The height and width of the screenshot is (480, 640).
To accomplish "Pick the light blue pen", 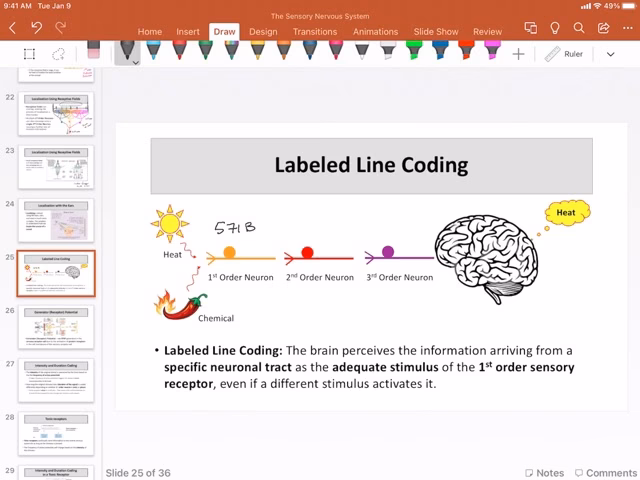I will click(x=153, y=50).
